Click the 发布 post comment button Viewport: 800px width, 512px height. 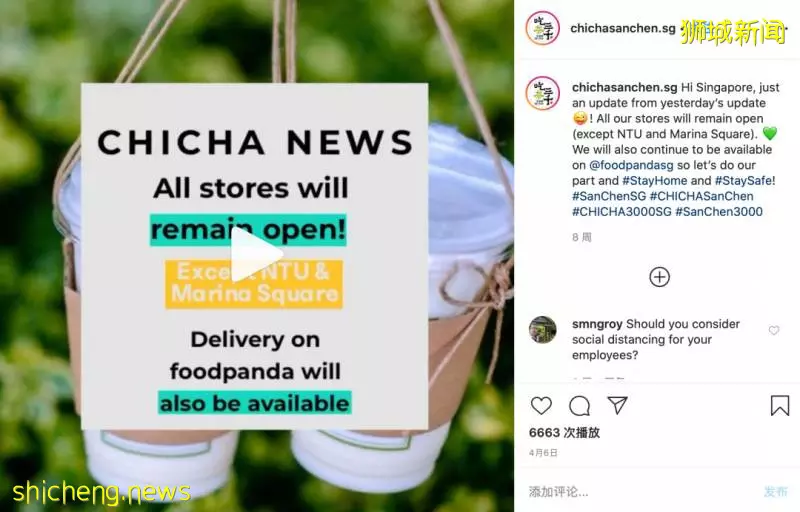(776, 492)
